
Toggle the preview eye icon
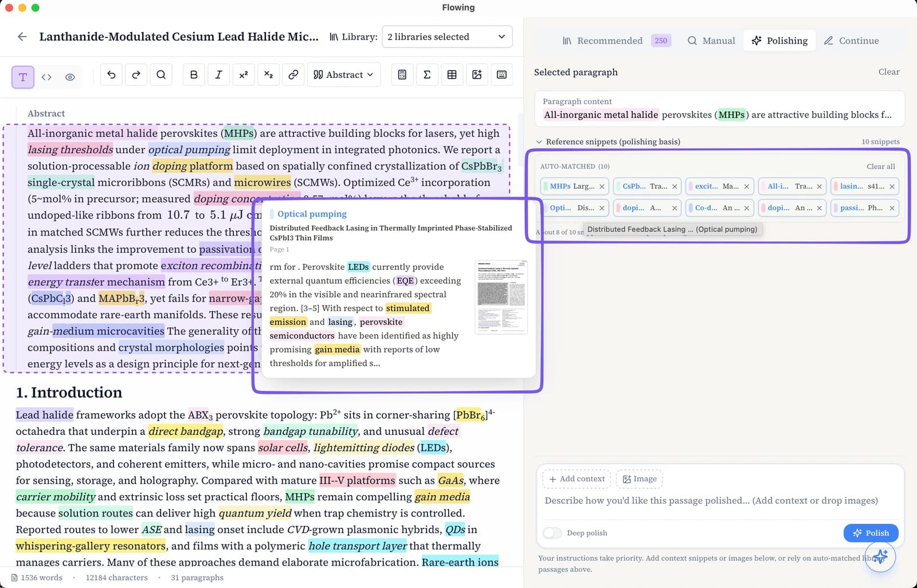coord(70,77)
